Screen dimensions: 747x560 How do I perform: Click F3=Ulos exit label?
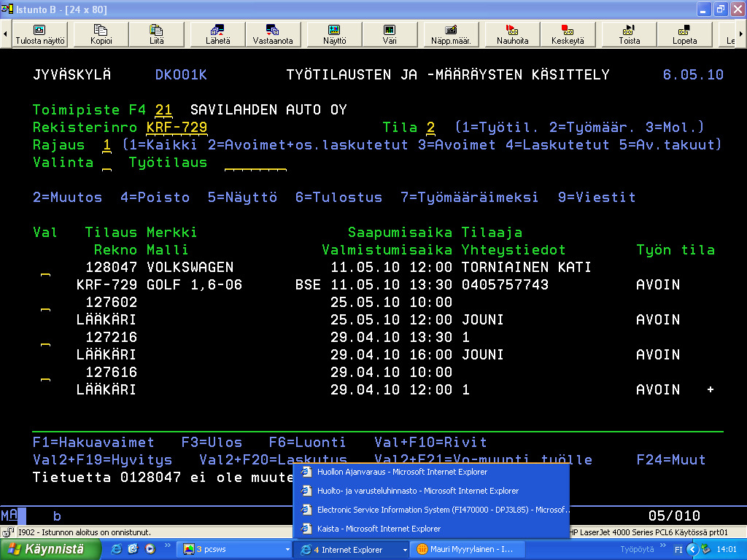point(212,443)
